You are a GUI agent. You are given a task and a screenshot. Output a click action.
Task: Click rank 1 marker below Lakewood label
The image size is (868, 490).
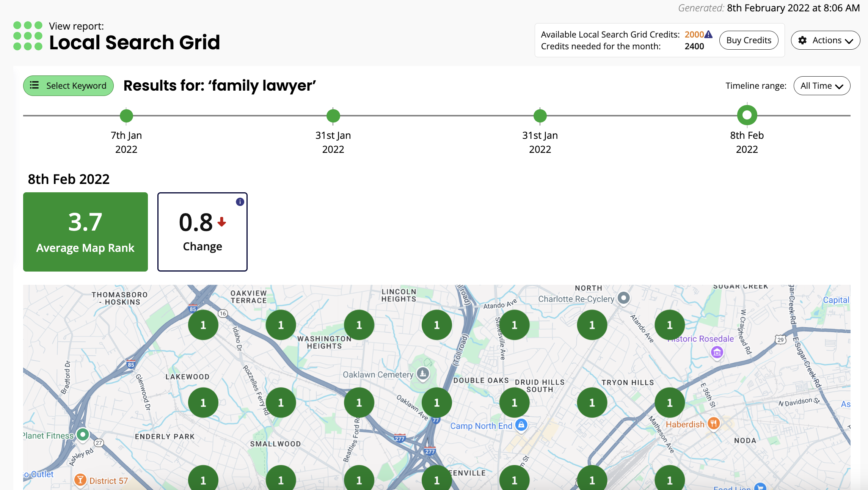(x=203, y=403)
